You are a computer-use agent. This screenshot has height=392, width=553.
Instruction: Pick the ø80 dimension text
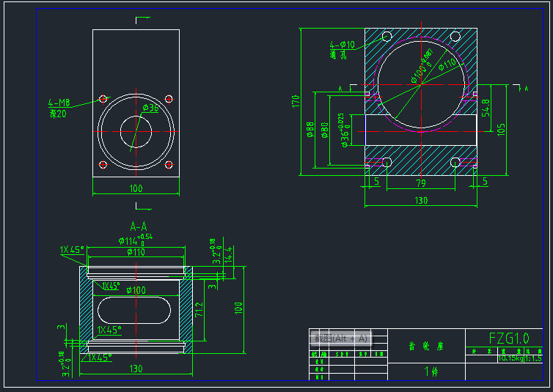(325, 130)
